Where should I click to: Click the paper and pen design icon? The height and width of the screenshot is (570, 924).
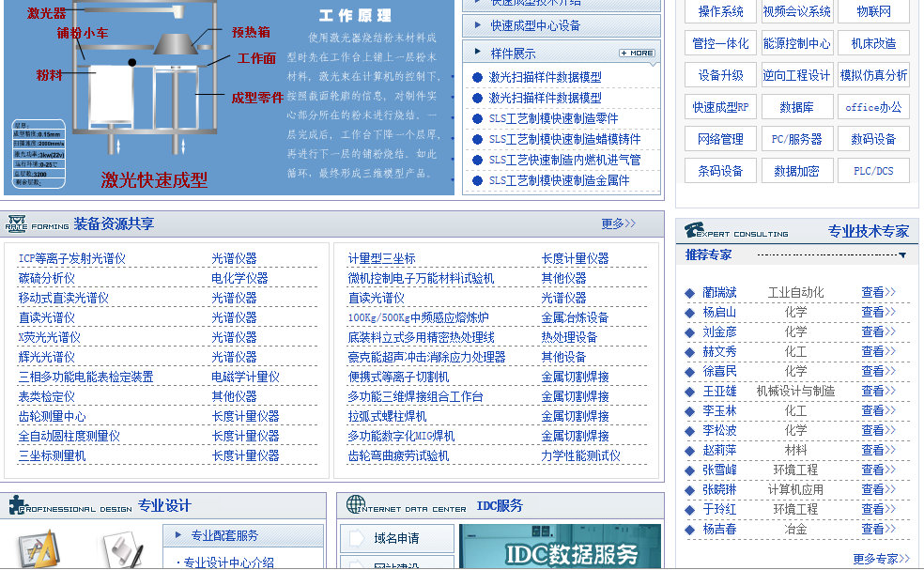coord(122,549)
